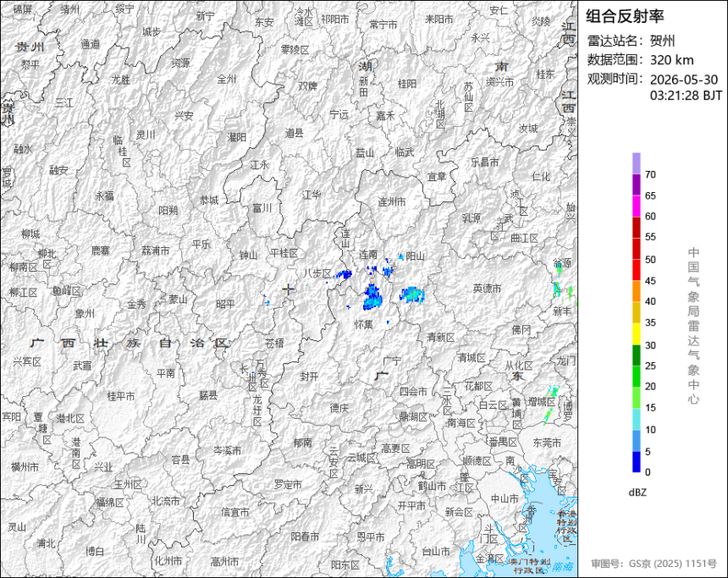The width and height of the screenshot is (728, 578).
Task: Click the 八步区 district label
Action: (x=317, y=273)
